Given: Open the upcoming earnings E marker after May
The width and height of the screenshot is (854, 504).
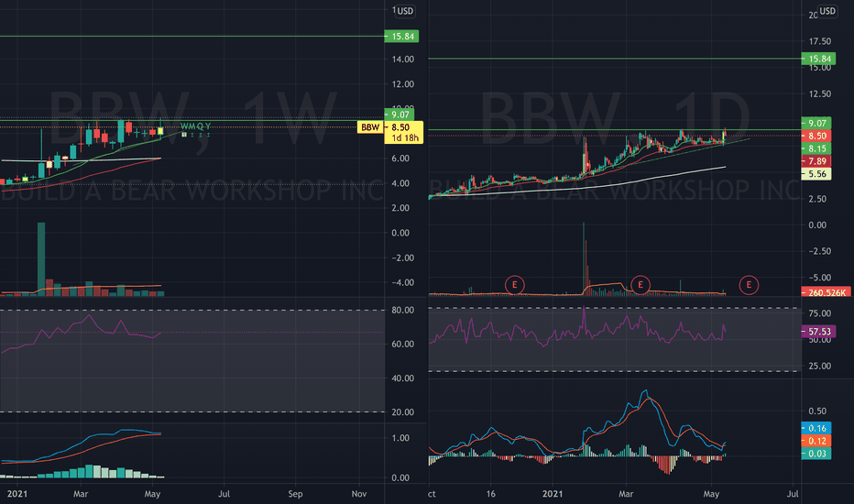Looking at the screenshot, I should pos(749,285).
